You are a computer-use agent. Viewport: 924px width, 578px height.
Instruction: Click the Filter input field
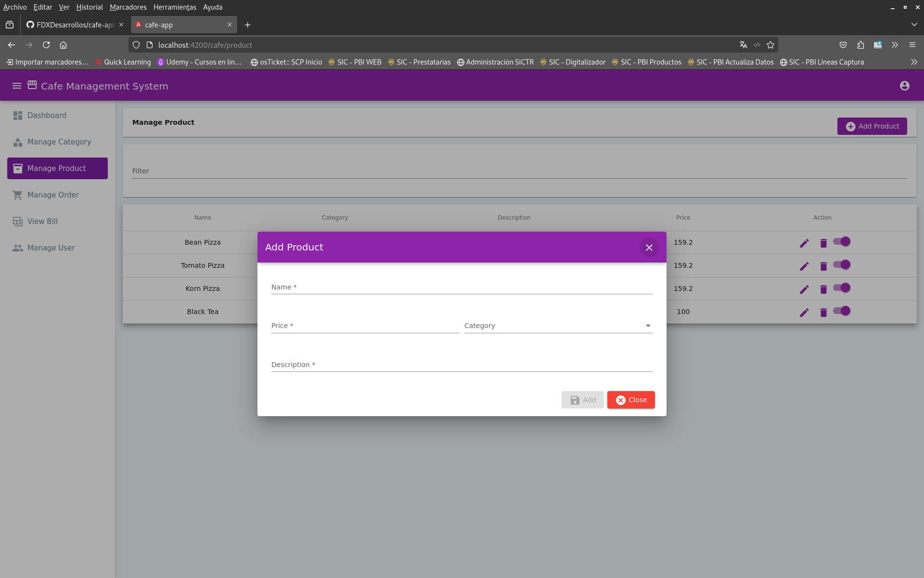tap(520, 171)
